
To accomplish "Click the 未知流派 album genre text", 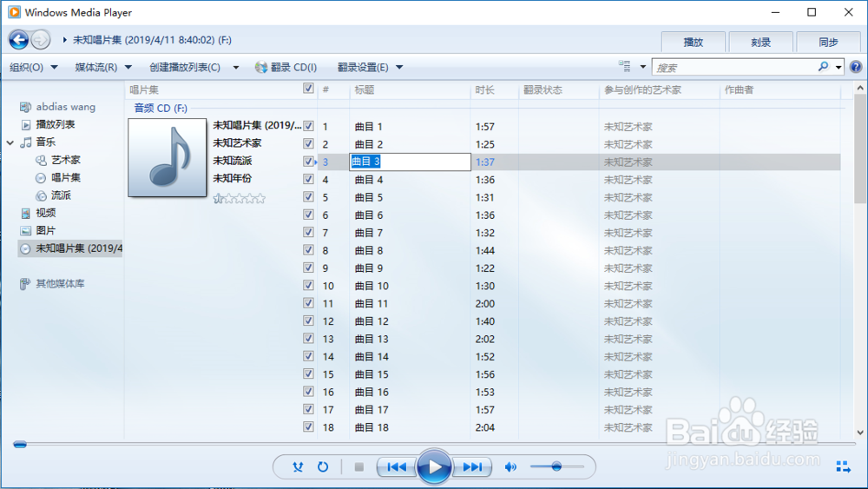I will 233,161.
